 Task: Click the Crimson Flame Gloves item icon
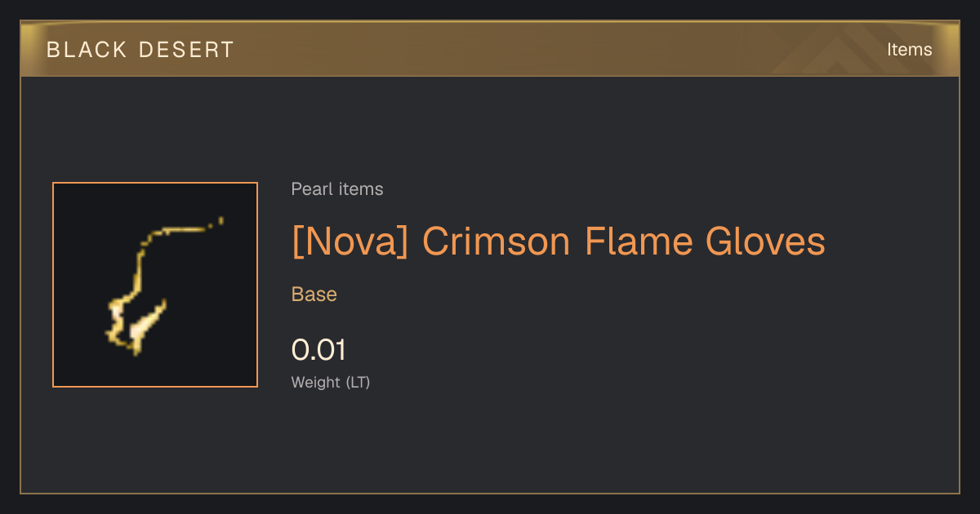155,285
